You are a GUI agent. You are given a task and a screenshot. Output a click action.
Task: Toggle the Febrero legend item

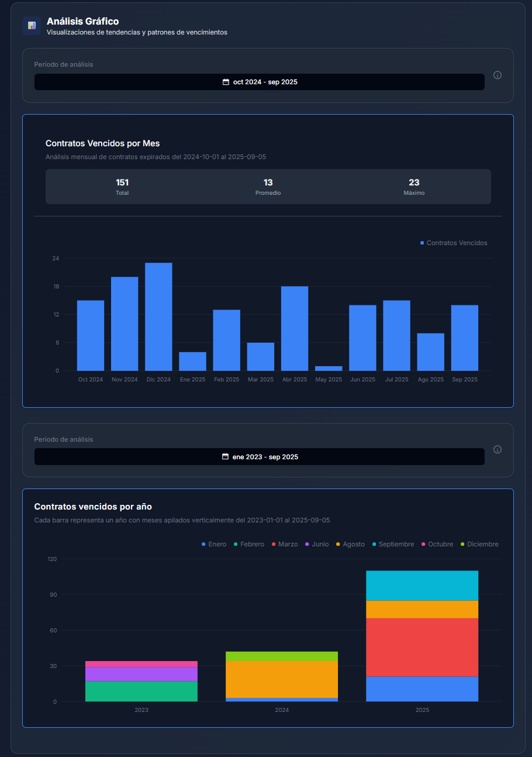248,544
